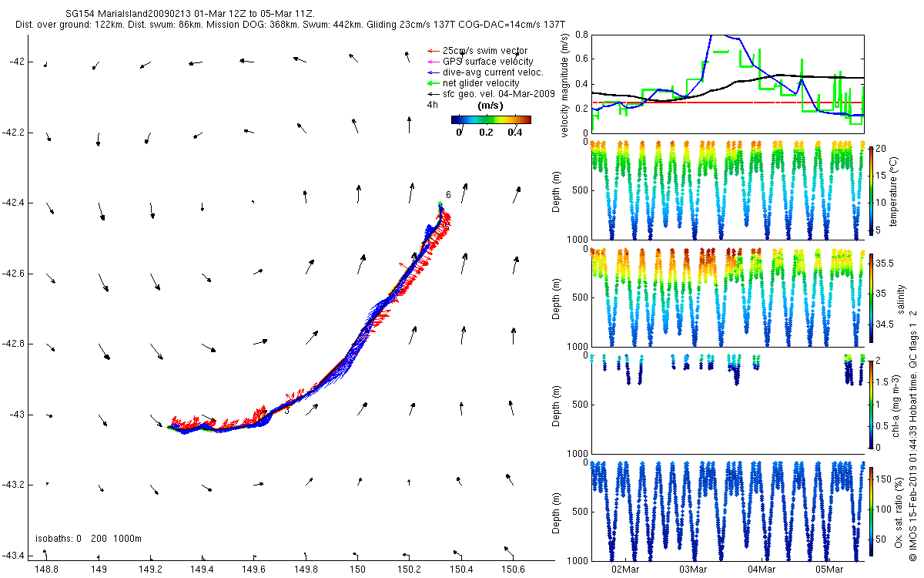The height and width of the screenshot is (578, 924).
Task: Click the '150.4' longitude tick label
Action: [460, 570]
